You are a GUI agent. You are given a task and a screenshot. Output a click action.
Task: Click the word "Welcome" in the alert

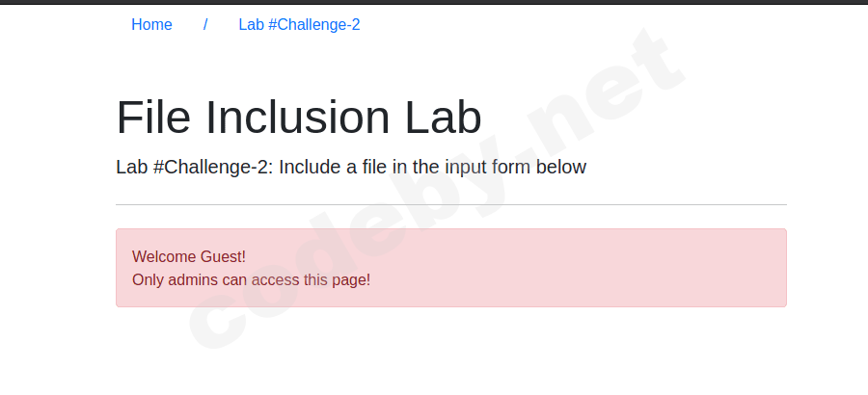pos(164,256)
